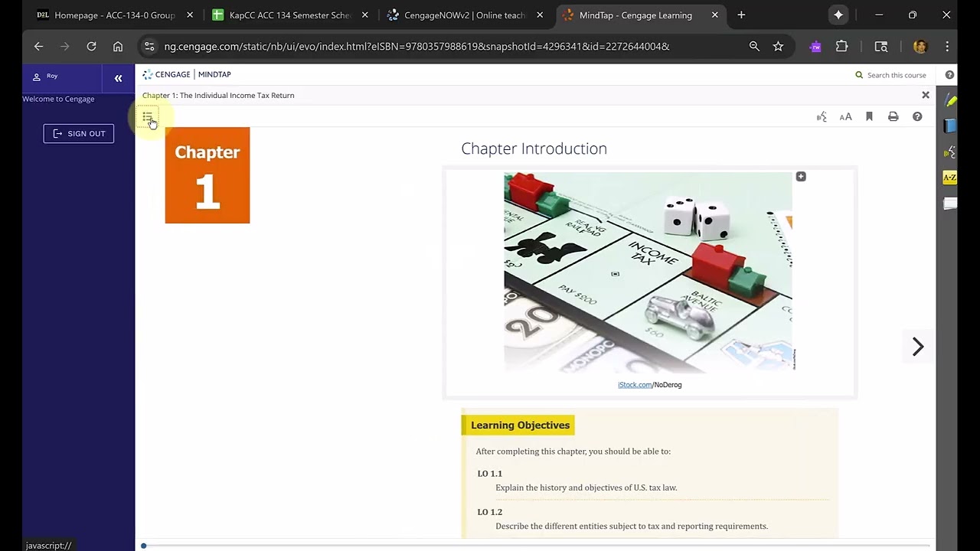
Task: Bookmark this page with the bookmark icon
Action: pos(869,117)
